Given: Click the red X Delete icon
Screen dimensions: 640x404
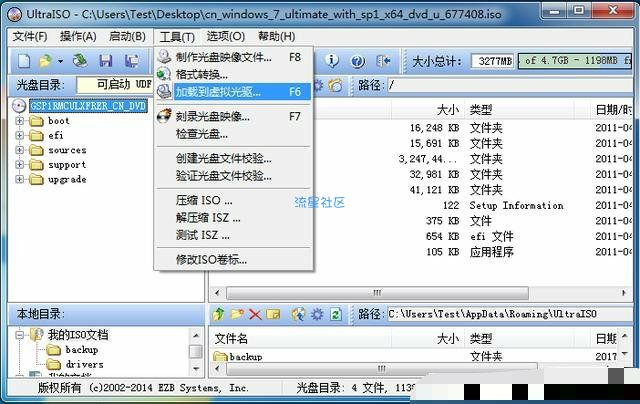Looking at the screenshot, I should coord(255,314).
